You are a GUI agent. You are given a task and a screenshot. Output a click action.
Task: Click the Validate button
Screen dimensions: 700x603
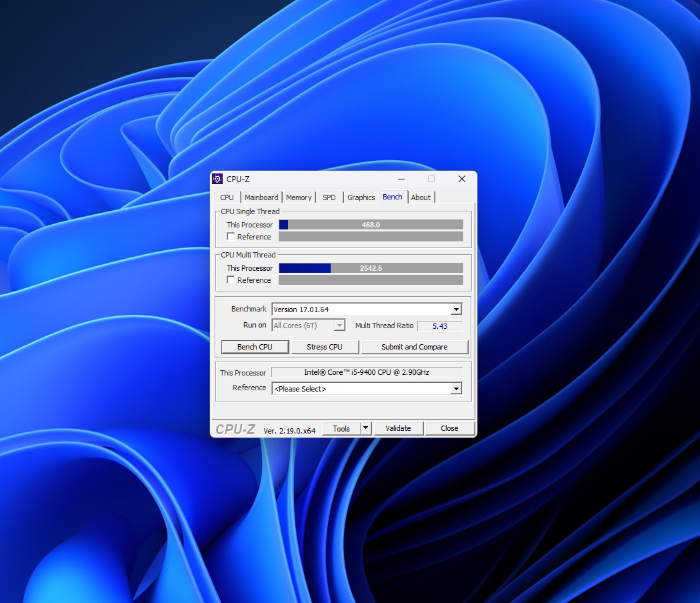point(398,428)
